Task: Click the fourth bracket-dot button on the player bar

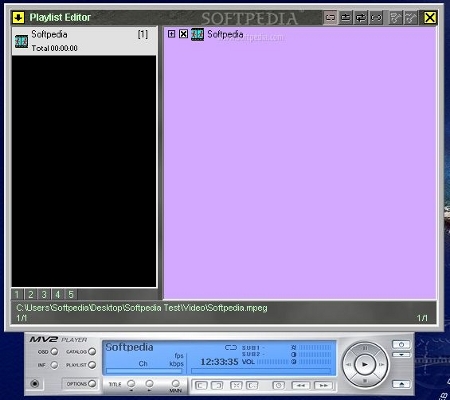Action: [x=252, y=386]
